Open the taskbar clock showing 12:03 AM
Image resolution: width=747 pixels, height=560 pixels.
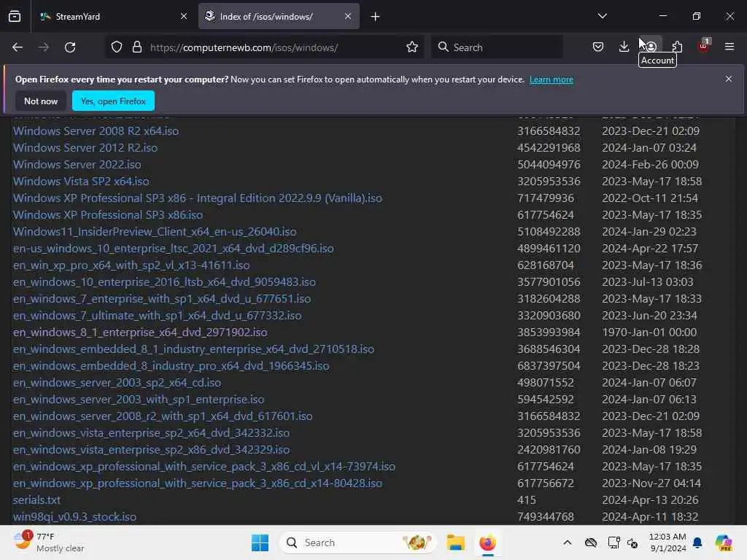tap(667, 542)
